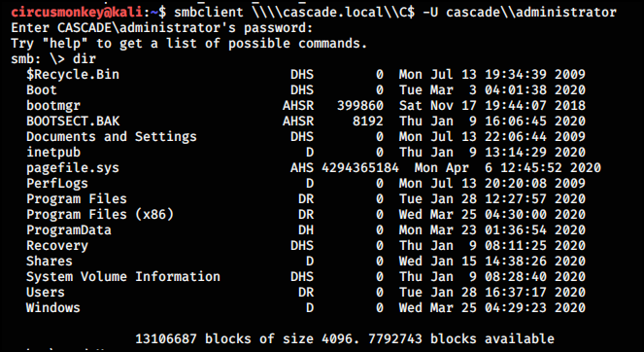The height and width of the screenshot is (352, 644).
Task: Select the Users directory name
Action: [46, 293]
